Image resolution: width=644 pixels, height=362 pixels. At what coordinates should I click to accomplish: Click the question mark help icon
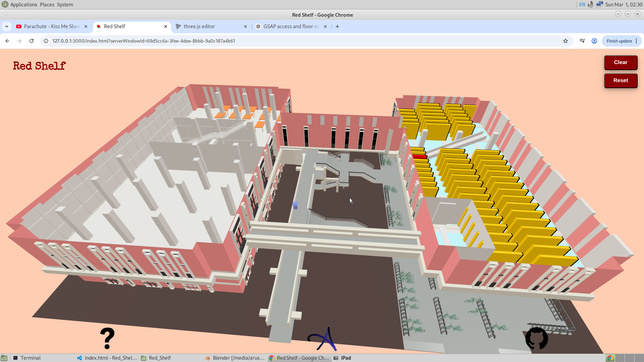(x=107, y=338)
